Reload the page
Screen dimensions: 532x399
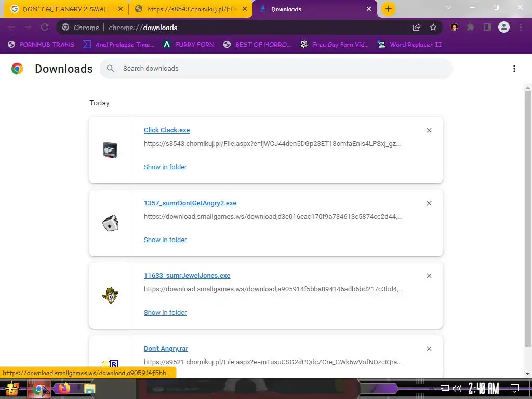coord(45,28)
